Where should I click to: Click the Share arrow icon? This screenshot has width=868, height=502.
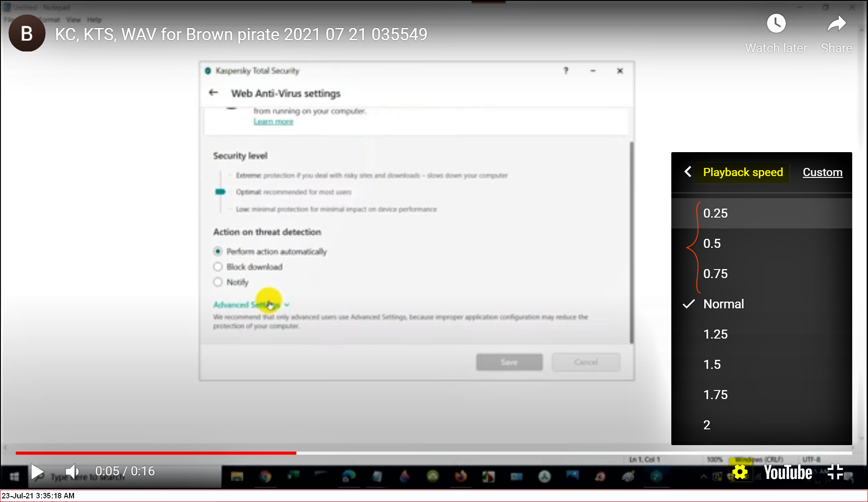836,23
